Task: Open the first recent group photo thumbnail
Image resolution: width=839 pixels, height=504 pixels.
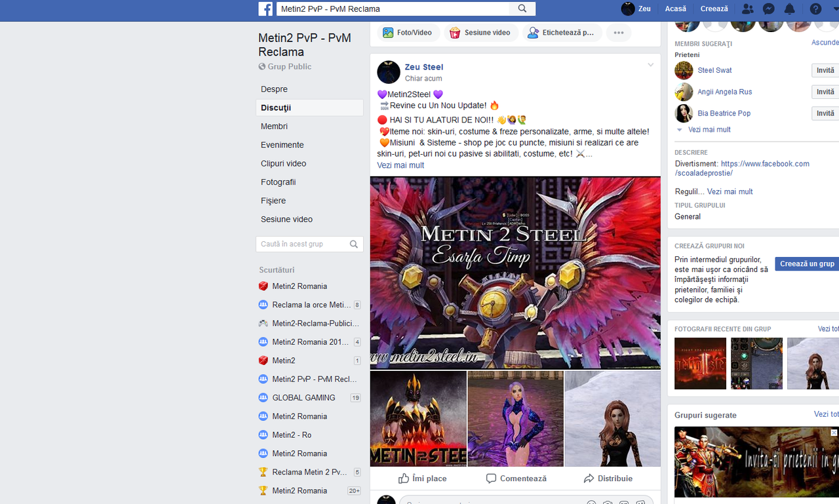Action: [700, 363]
